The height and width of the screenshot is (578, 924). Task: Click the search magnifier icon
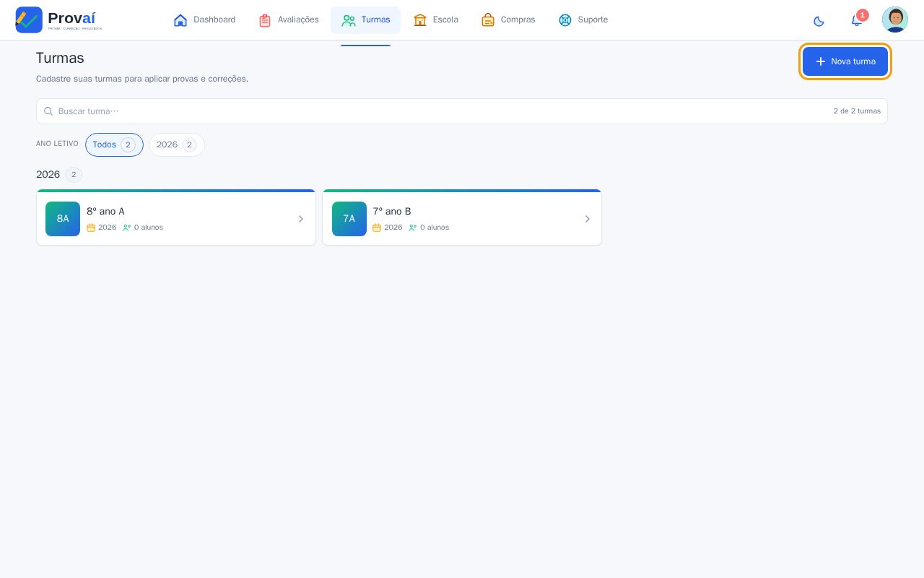point(48,111)
